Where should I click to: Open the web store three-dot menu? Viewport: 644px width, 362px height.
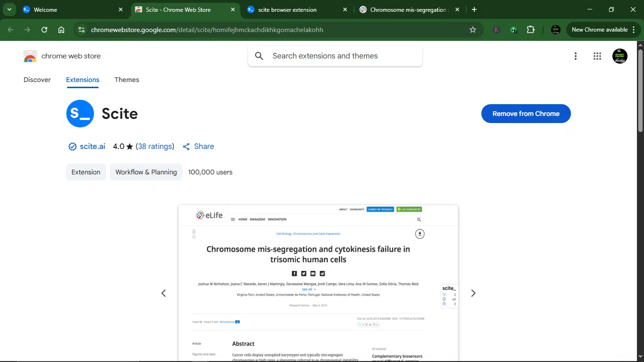click(x=576, y=56)
